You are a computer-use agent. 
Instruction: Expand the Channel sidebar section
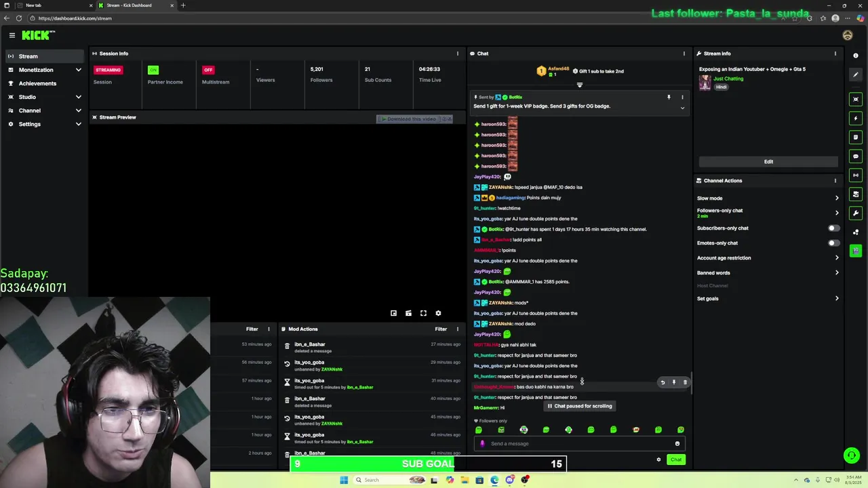click(44, 110)
